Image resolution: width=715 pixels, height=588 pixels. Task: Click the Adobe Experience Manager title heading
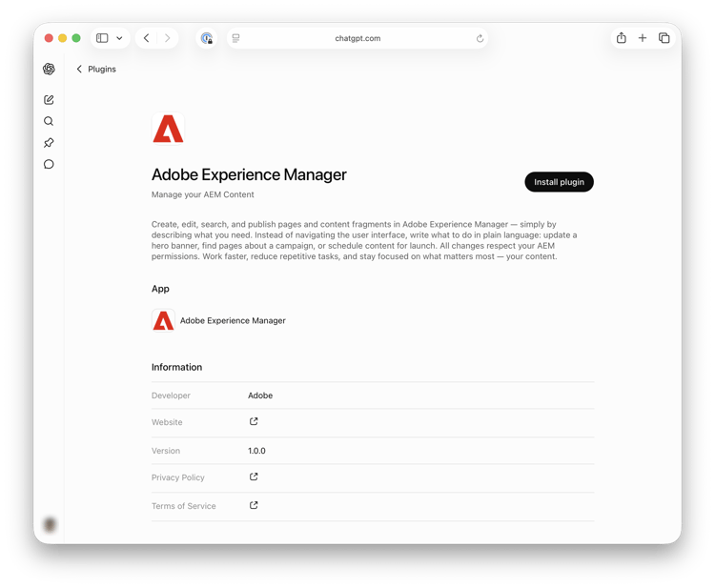click(x=249, y=174)
